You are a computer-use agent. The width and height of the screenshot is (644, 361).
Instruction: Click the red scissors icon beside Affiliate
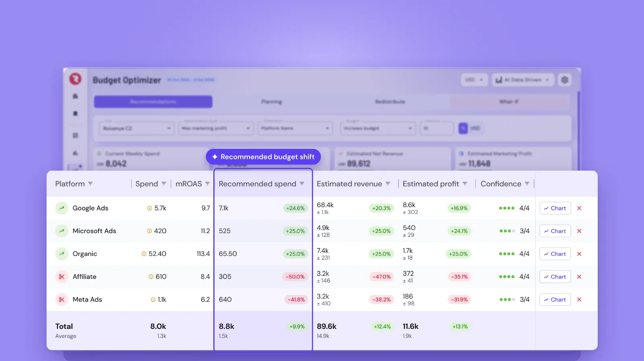click(x=62, y=277)
